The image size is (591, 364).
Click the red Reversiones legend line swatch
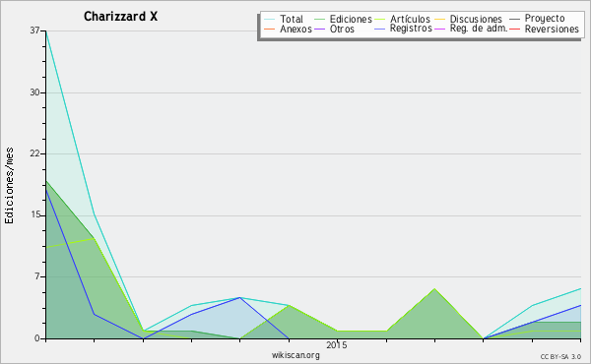click(514, 29)
